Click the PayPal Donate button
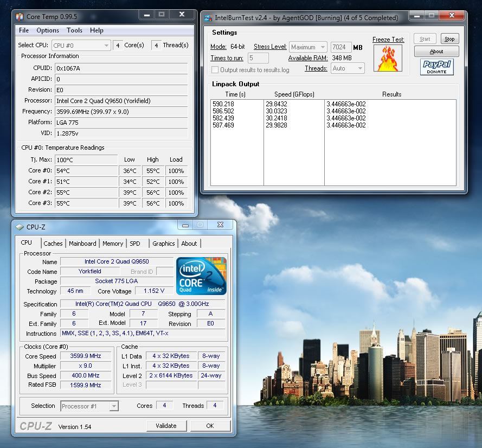The image size is (482, 448). pyautogui.click(x=436, y=67)
